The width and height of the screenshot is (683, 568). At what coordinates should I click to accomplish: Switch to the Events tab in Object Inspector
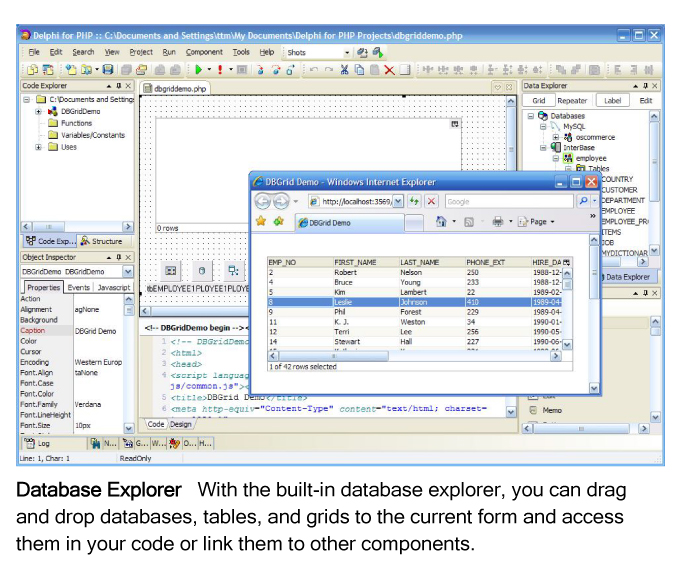click(78, 287)
